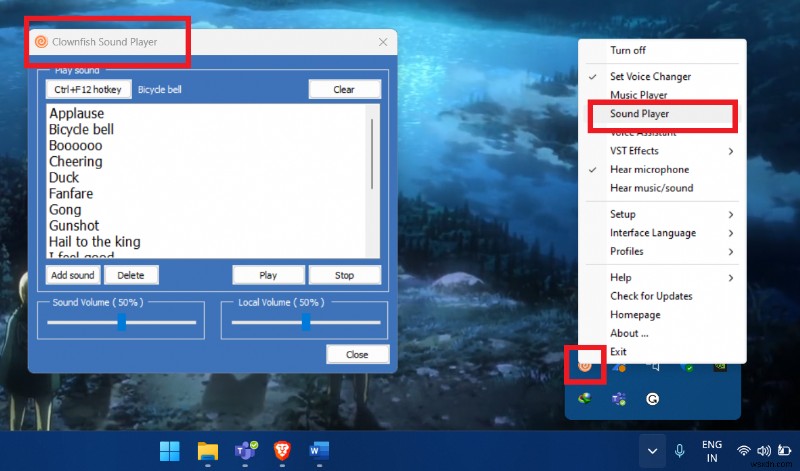Click the battery status icon

click(784, 451)
